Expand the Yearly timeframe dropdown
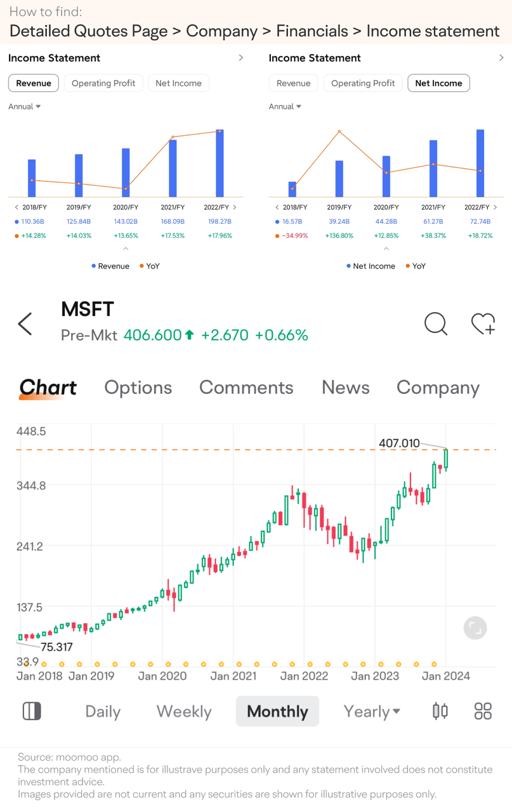Screen dimensions: 512x812 [372, 711]
